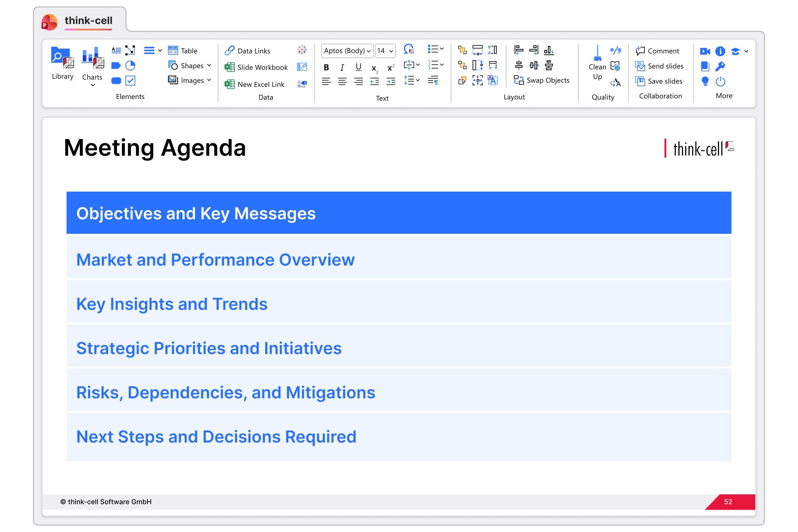Toggle bold text formatting
This screenshot has width=798, height=532.
326,67
